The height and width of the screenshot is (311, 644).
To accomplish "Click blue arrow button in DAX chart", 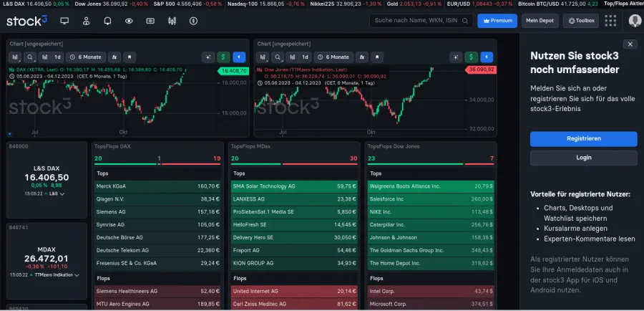I will click(238, 57).
